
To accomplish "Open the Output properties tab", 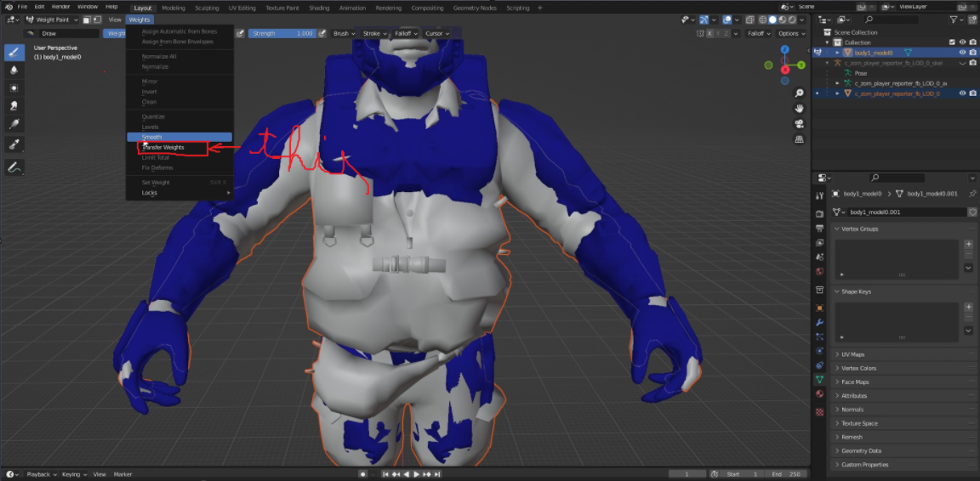I will pos(820,229).
